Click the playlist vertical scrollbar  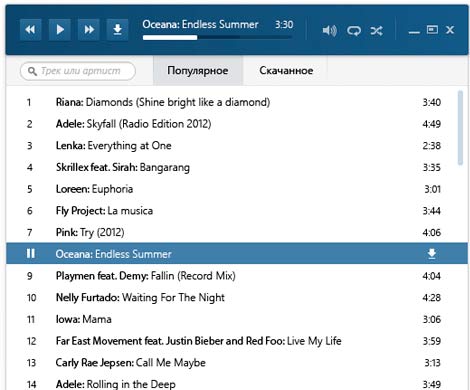click(460, 128)
